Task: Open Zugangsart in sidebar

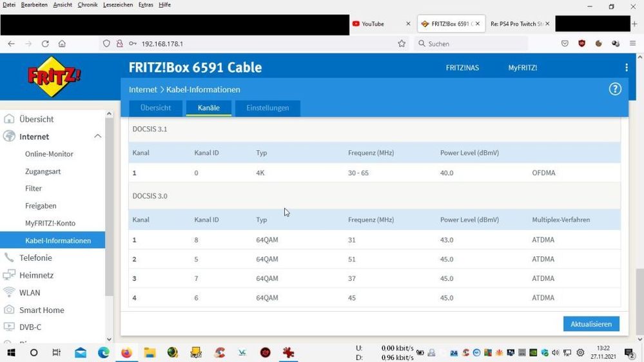Action: [43, 171]
